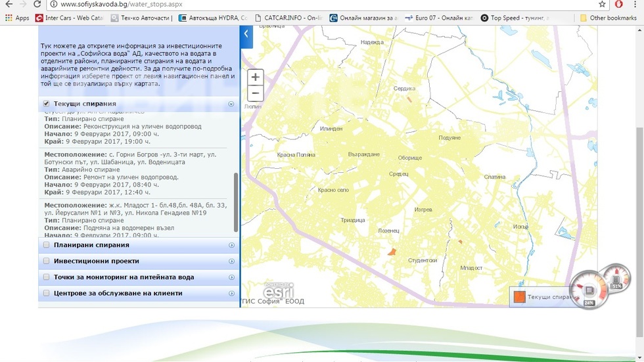
Task: Uncheck the Текущи спирания checkbox
Action: pyautogui.click(x=47, y=104)
